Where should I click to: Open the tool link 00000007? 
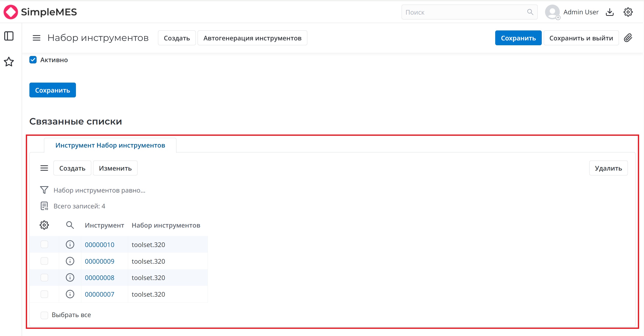(99, 294)
